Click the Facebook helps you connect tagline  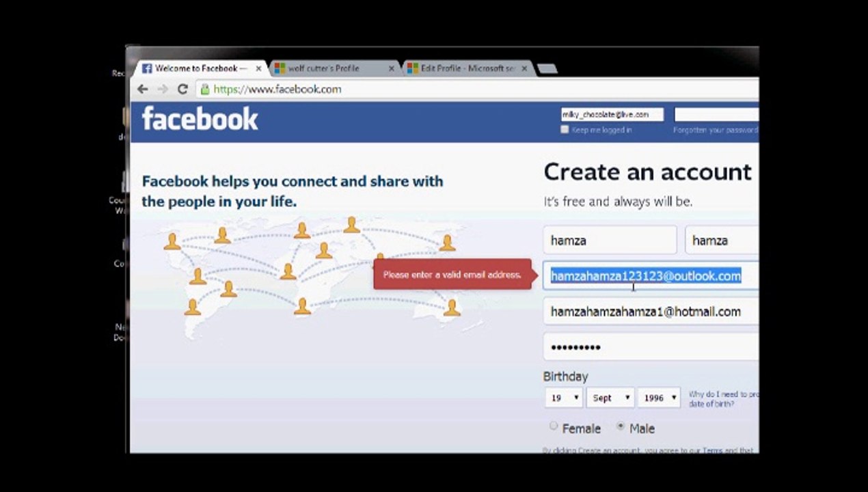point(293,191)
